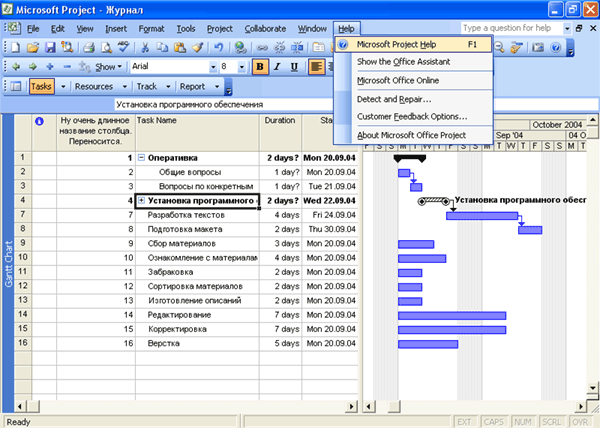The width and height of the screenshot is (600, 428).
Task: Click the Gantt chart horizontal scrollbar left arrow
Action: [369, 406]
